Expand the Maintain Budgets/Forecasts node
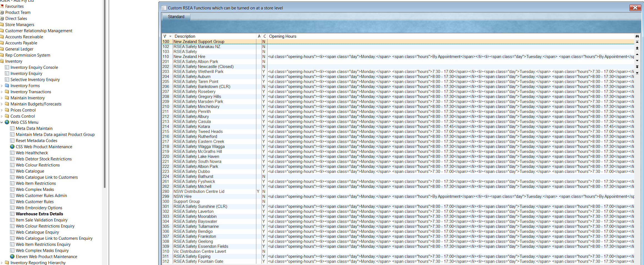Viewport: 644px width, 265px height. pyautogui.click(x=2, y=104)
